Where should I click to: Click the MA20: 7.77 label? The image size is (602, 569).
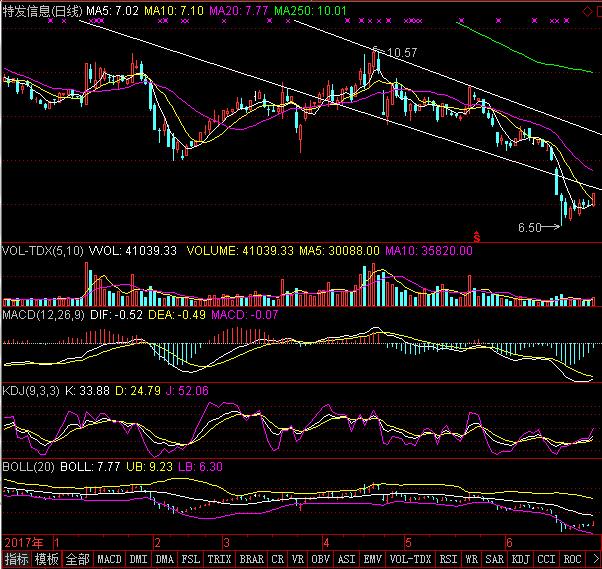[x=238, y=11]
